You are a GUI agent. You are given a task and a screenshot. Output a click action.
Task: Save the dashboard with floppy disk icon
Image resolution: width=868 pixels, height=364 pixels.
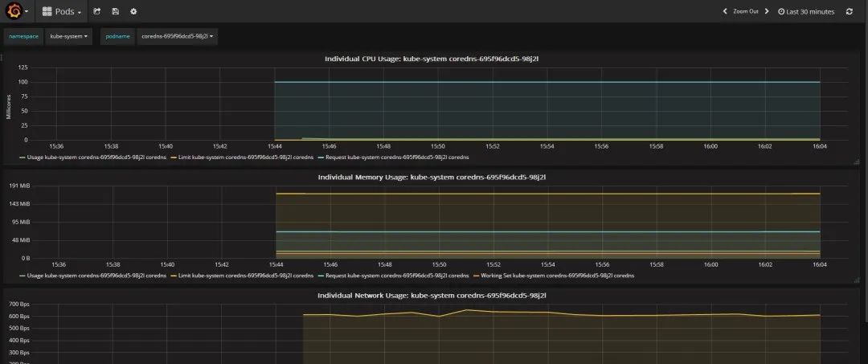[115, 11]
